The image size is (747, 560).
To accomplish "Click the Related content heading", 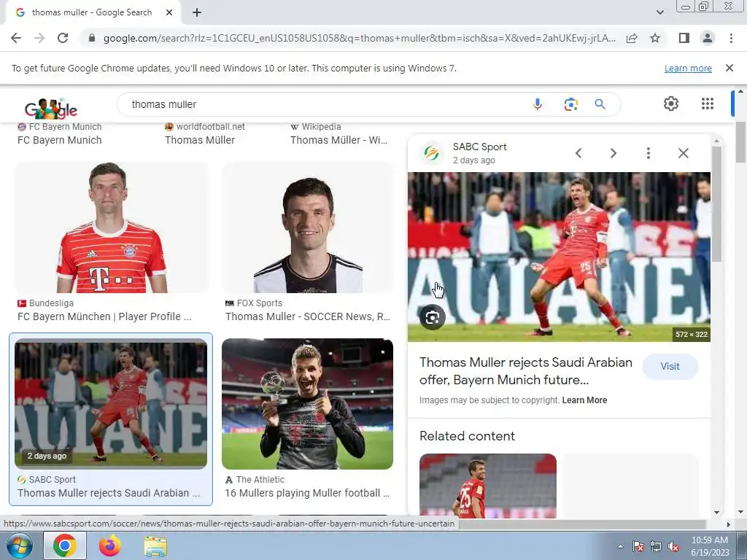I will (467, 436).
